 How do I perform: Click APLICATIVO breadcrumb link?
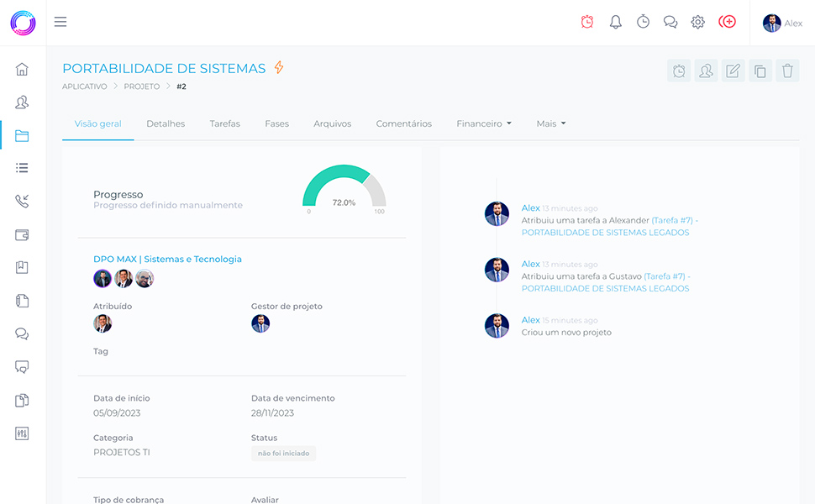[85, 87]
